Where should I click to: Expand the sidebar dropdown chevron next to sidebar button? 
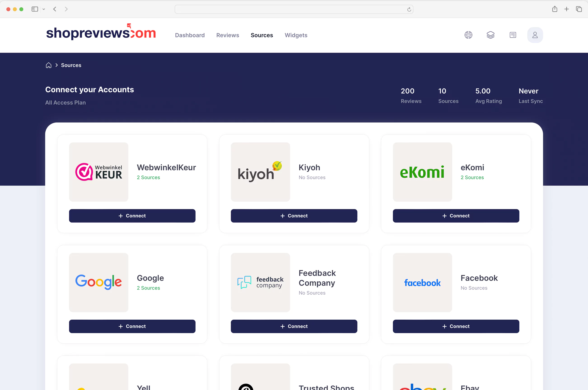(44, 9)
